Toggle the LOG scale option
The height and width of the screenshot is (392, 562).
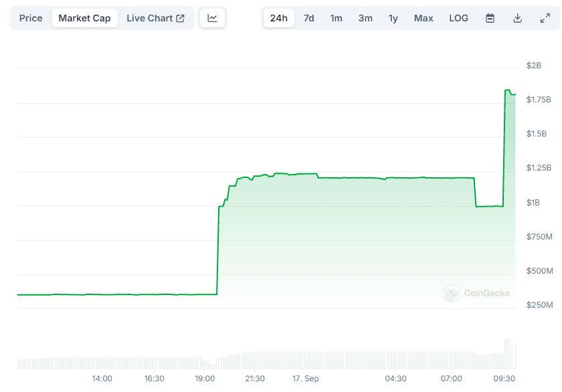click(458, 18)
